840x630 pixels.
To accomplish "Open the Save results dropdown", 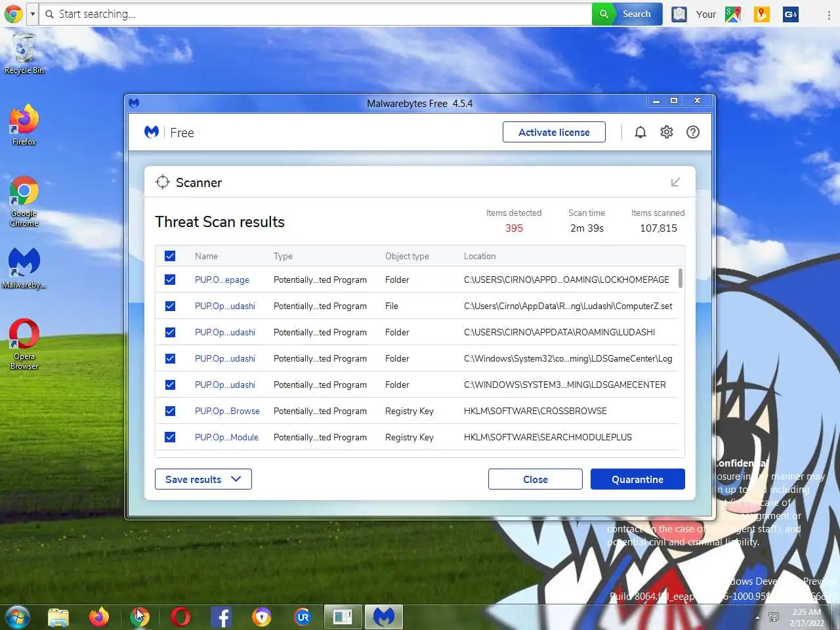I will pyautogui.click(x=203, y=479).
